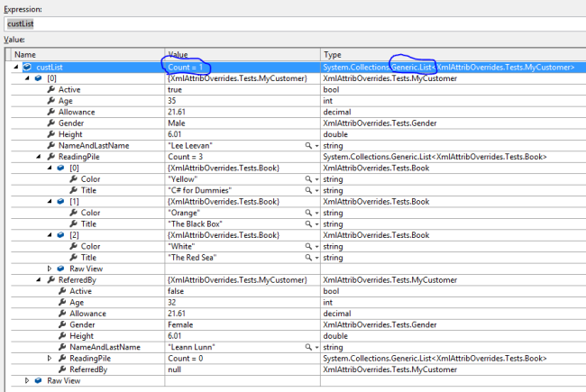The width and height of the screenshot is (586, 392).
Task: Open visualizer magnifier for "The Black Box"
Action: 308,223
